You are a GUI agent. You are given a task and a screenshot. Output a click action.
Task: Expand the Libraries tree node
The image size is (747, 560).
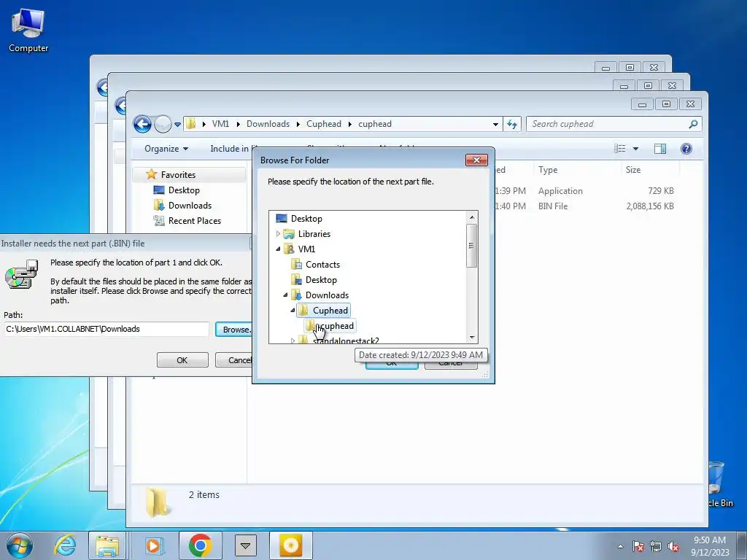coord(278,234)
